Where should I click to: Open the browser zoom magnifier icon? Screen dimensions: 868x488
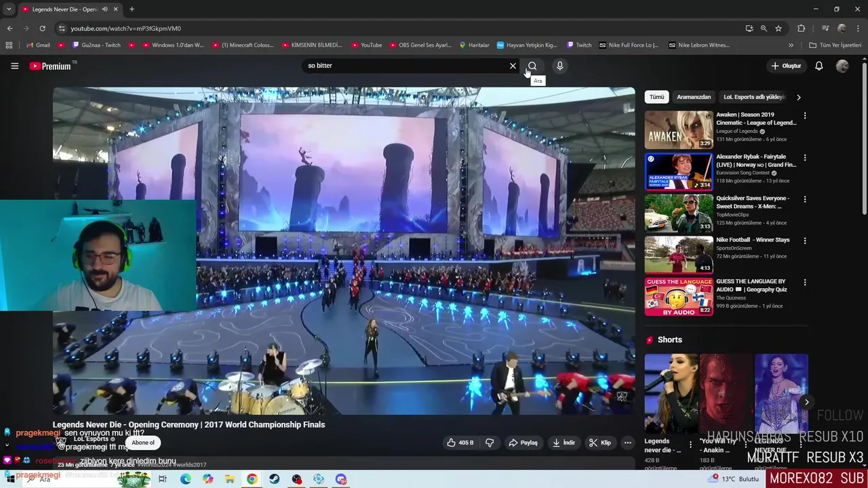click(764, 28)
